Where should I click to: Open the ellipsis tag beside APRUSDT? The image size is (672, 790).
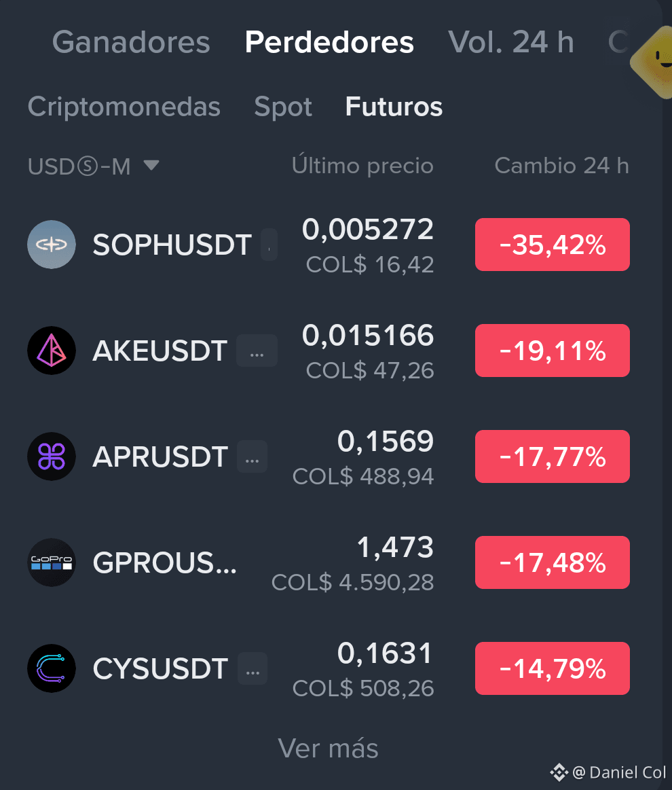click(253, 456)
